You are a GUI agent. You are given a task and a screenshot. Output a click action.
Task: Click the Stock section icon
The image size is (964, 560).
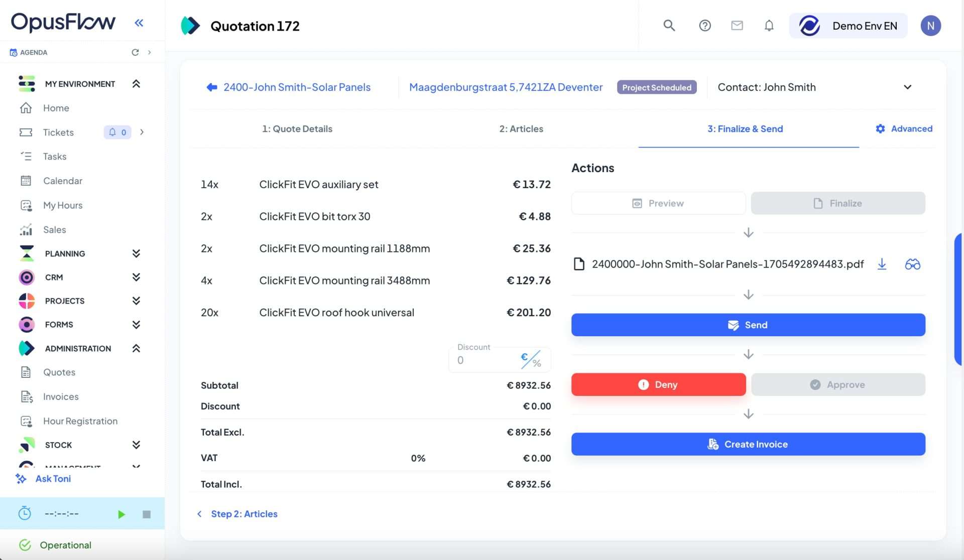[27, 445]
